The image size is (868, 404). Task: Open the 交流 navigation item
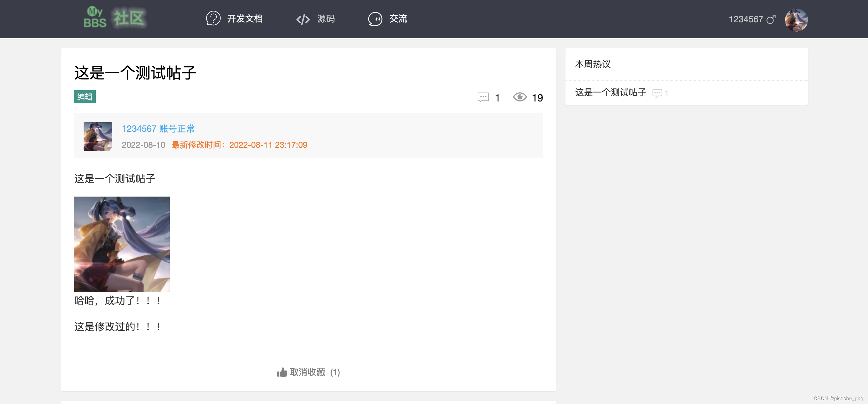coord(398,19)
